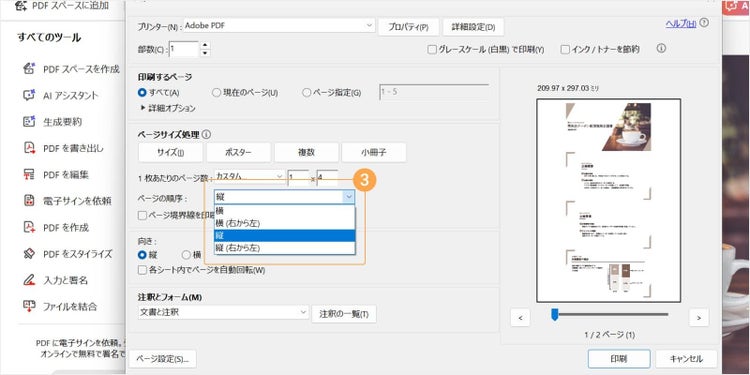Screen dimensions: 750x375
Task: Click the 部数 copies input field
Action: coord(183,49)
